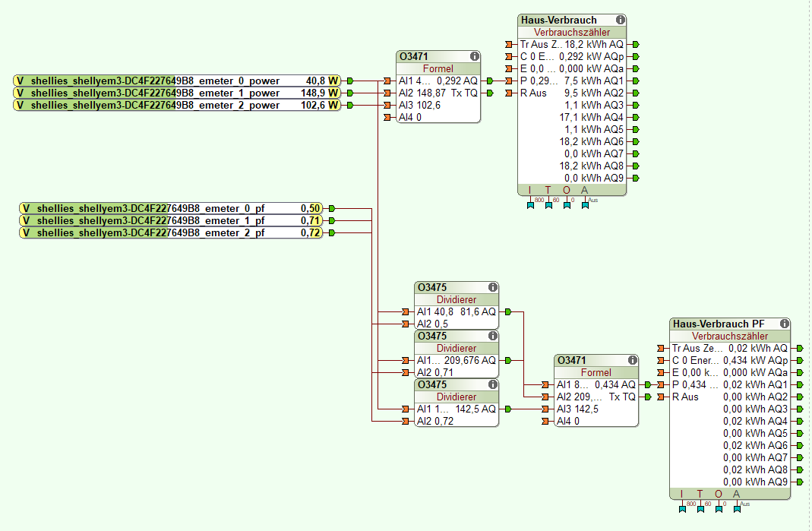Click output connector of emeter_2_pf input
The height and width of the screenshot is (531, 812).
click(x=332, y=232)
